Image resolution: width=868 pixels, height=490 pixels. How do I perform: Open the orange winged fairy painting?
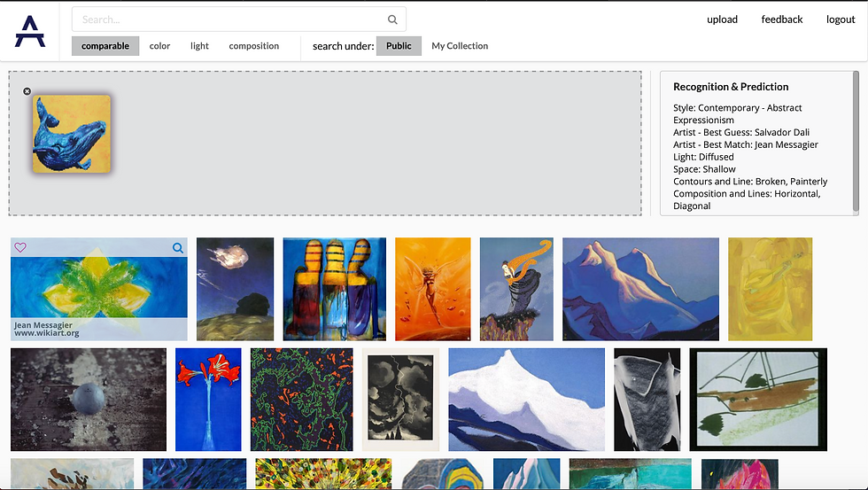[x=433, y=289]
